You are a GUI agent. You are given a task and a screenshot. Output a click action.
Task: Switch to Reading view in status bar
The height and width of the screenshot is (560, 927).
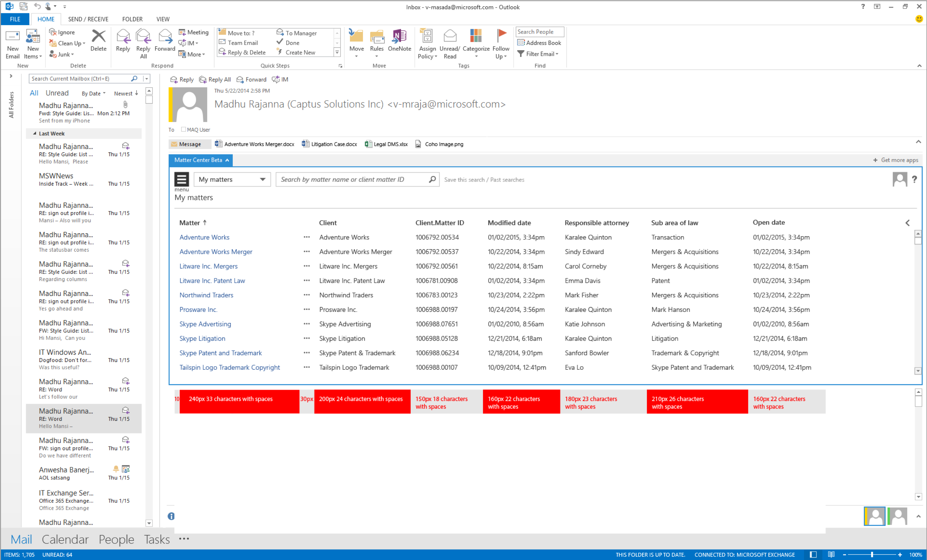831,554
